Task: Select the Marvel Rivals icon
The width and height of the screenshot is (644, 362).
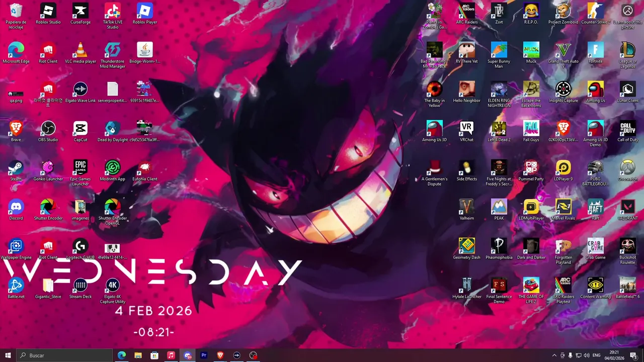Action: point(563,210)
